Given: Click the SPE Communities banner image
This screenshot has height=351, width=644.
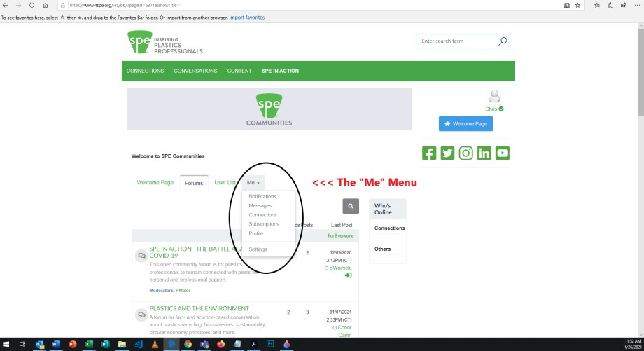Looking at the screenshot, I should click(269, 109).
